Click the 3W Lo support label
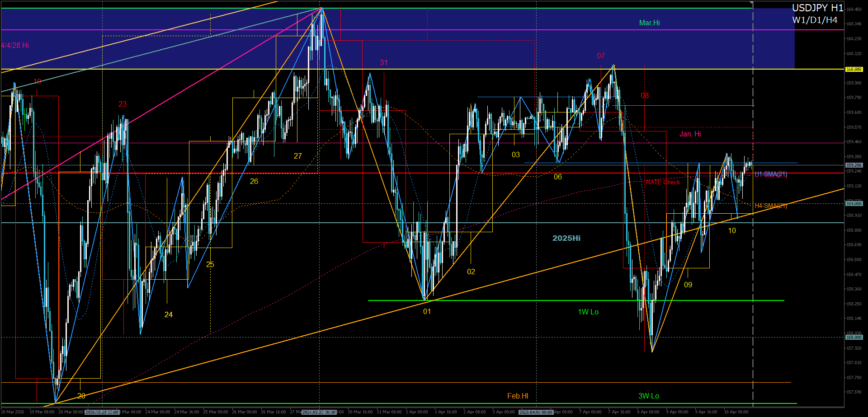Viewport: 868px width, 417px height. point(648,396)
